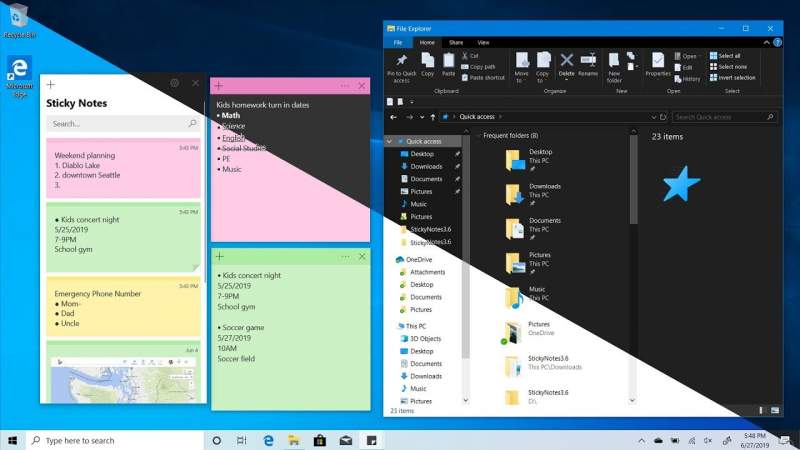Viewport: 800px width, 450px height.
Task: Click Select all in the Select group
Action: pos(725,56)
